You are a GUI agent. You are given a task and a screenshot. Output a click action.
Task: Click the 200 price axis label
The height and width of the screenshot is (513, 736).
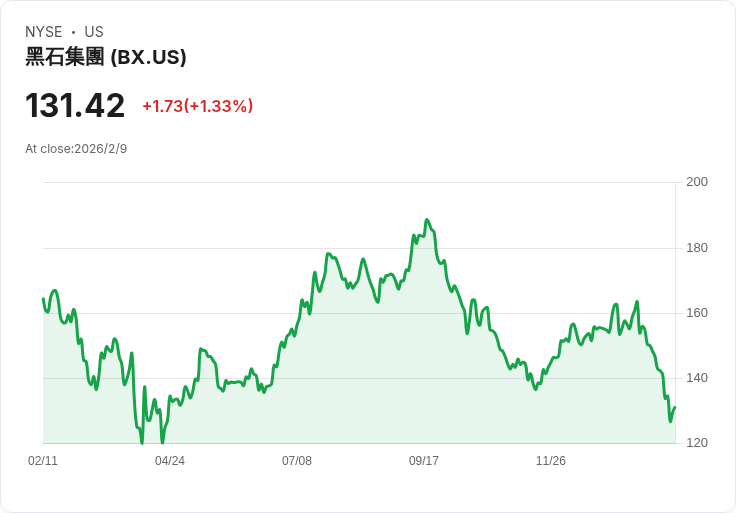(697, 182)
